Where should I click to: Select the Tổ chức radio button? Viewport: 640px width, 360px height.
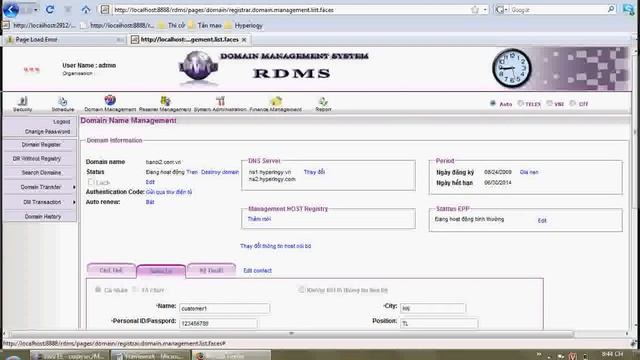pyautogui.click(x=135, y=290)
